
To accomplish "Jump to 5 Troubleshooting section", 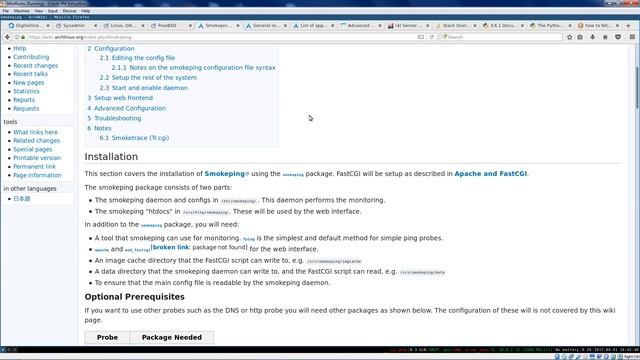I will tap(114, 118).
